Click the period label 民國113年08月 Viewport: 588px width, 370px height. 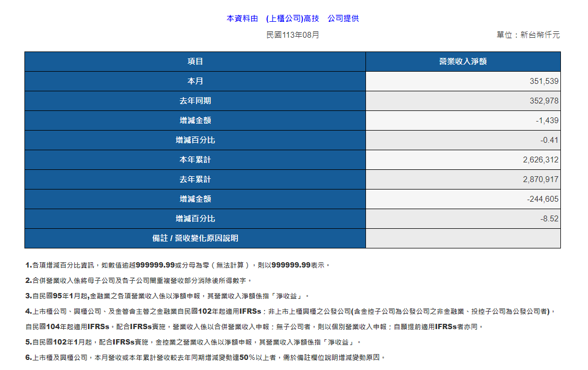[x=293, y=35]
